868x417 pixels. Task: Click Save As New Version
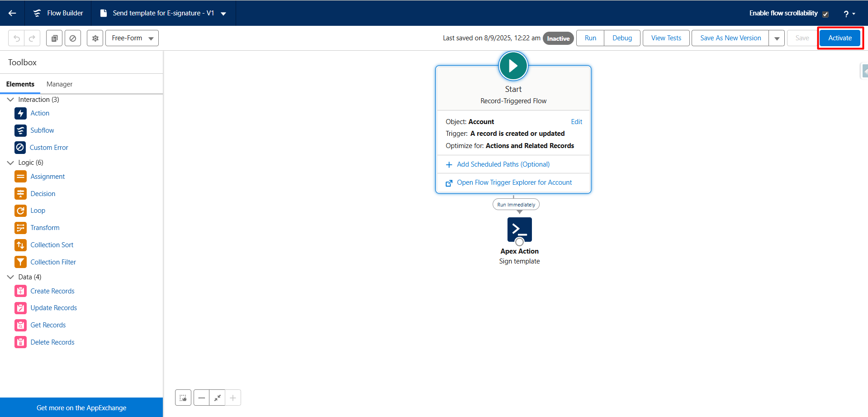point(730,38)
